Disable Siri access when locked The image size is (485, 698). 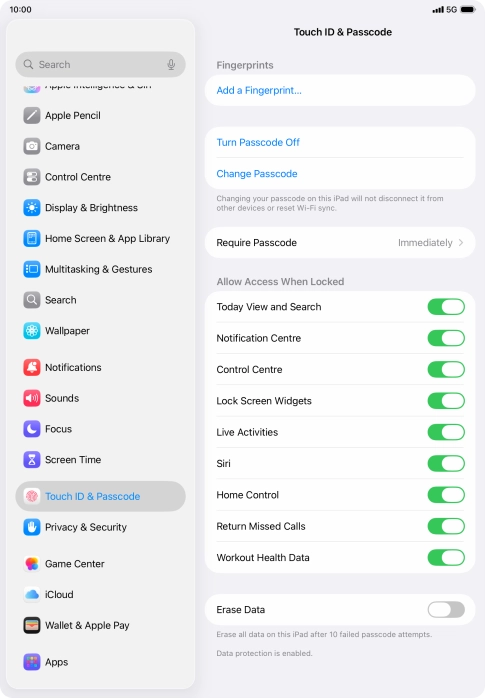point(446,463)
